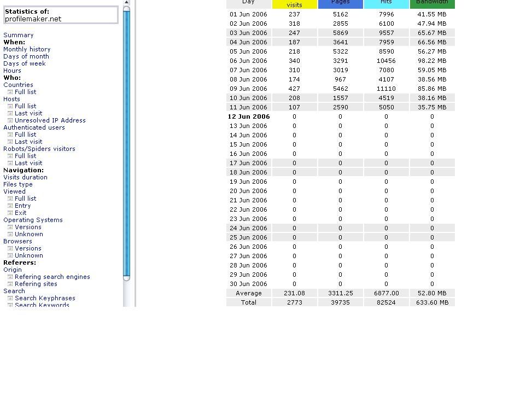Open Unknown under Operating Systems
The height and width of the screenshot is (420, 532).
[29, 235]
